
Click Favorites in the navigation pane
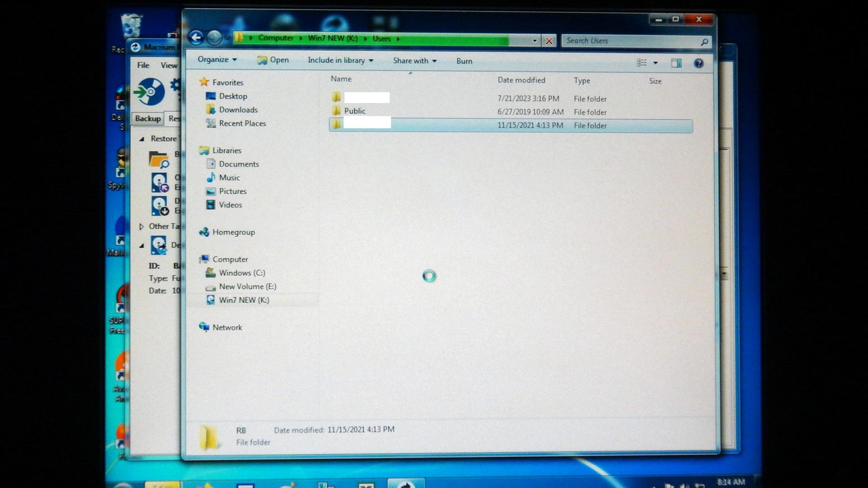tap(228, 83)
